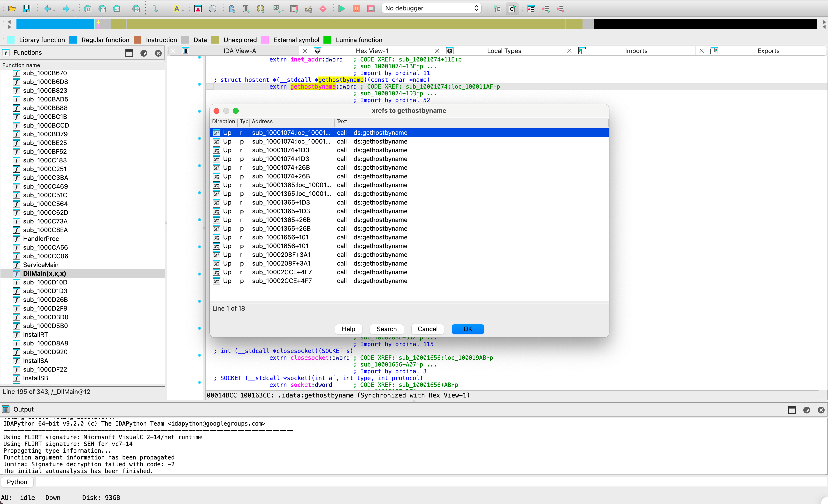
Task: Switch to the Hex View-1 tab
Action: [x=372, y=51]
